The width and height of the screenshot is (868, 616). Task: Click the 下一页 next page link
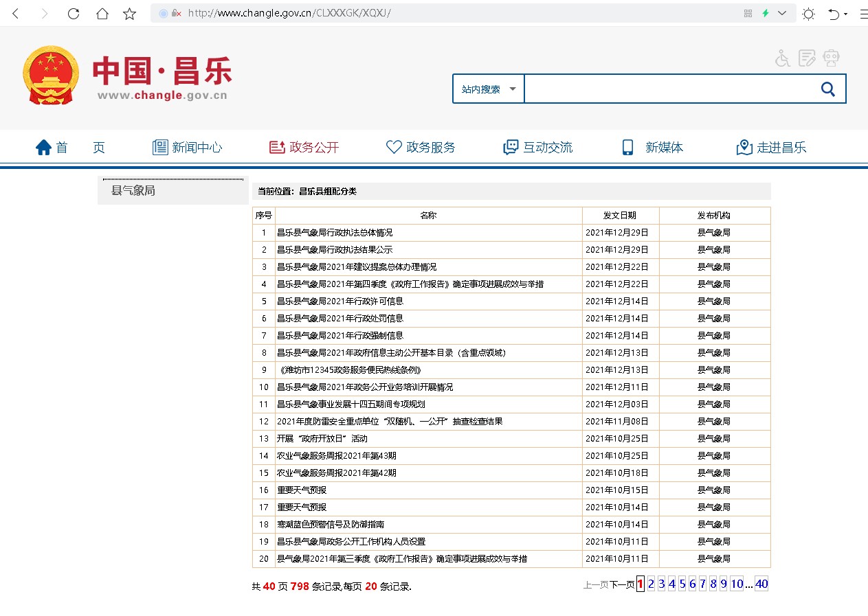(x=622, y=585)
